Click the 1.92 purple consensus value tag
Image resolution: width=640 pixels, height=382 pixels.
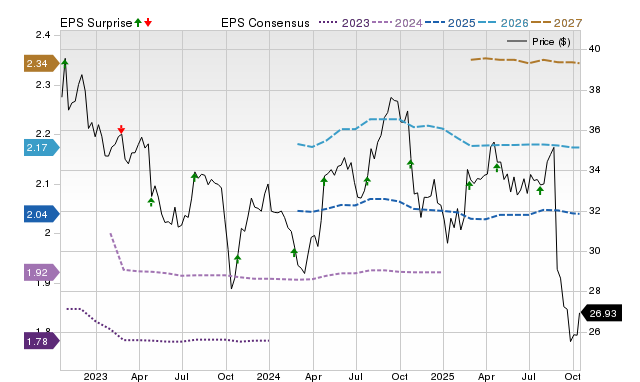(42, 272)
